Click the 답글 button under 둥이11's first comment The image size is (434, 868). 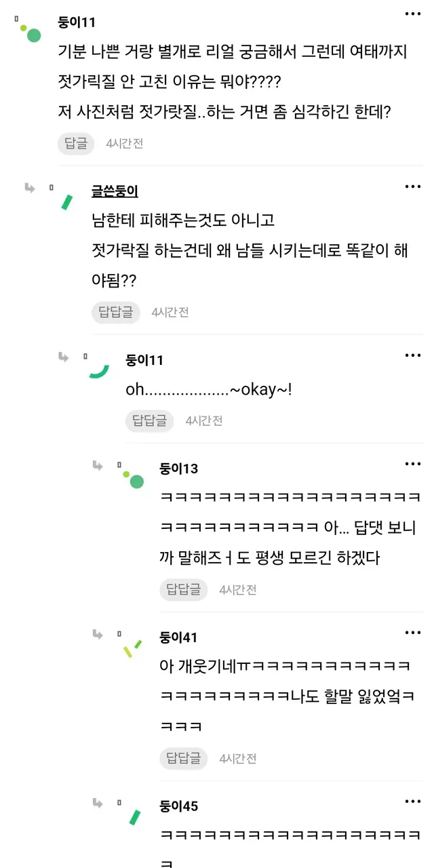click(76, 143)
